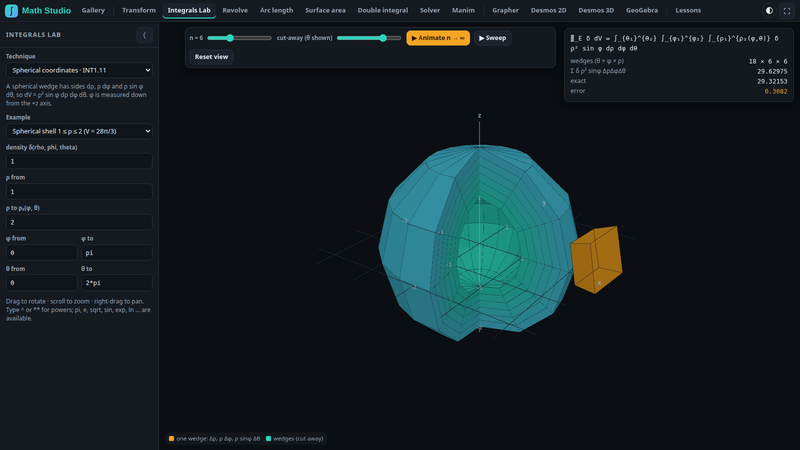
Task: Open the Technique dropdown
Action: point(79,70)
